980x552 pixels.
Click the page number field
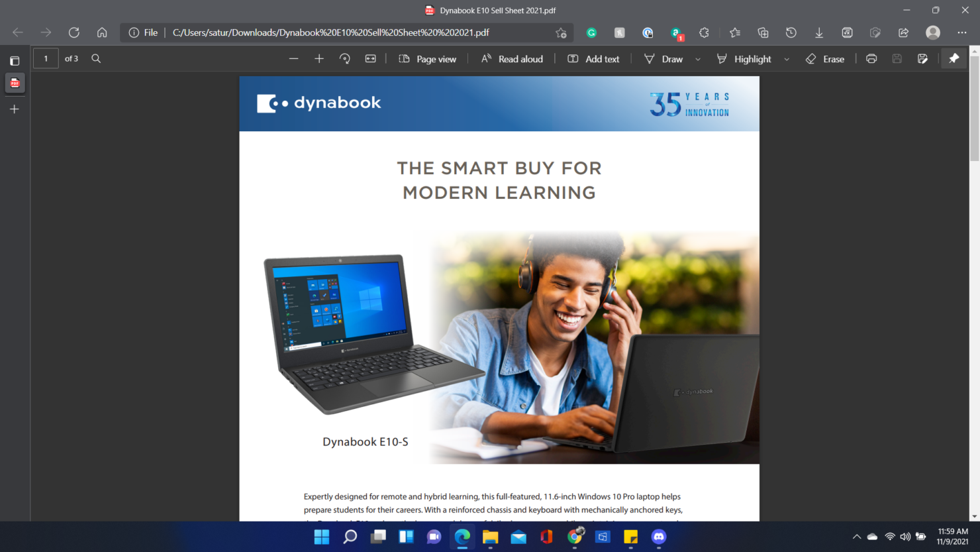(46, 58)
